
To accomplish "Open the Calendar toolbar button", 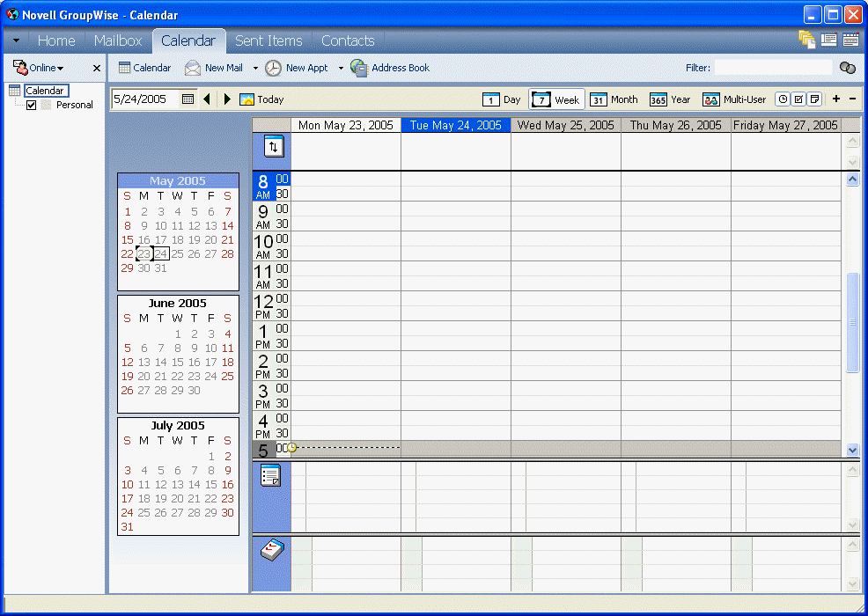I will 144,68.
